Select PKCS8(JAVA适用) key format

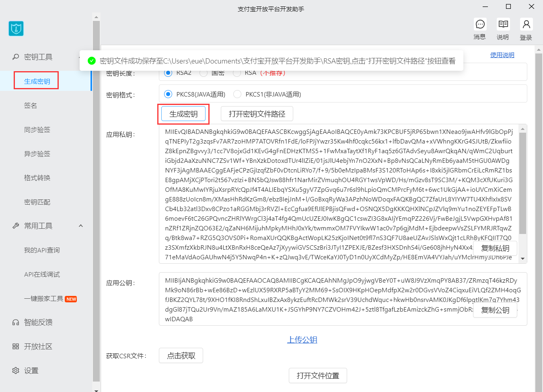(168, 94)
